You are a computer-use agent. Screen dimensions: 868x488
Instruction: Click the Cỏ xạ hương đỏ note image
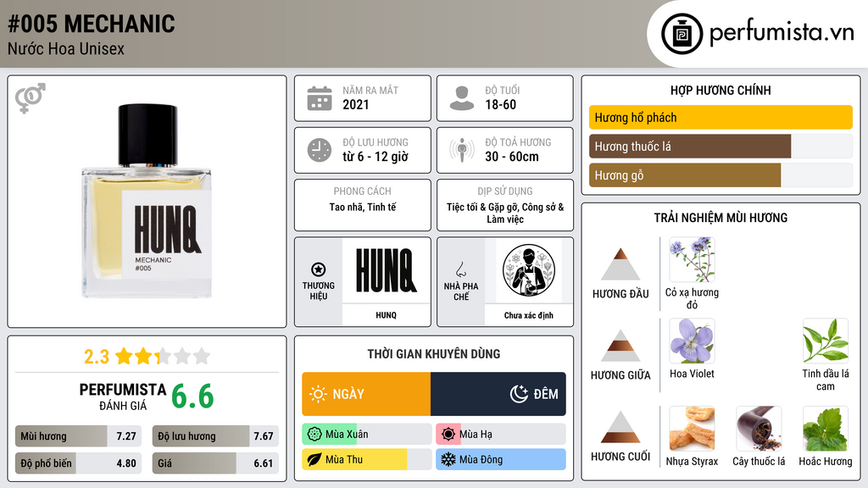click(692, 260)
